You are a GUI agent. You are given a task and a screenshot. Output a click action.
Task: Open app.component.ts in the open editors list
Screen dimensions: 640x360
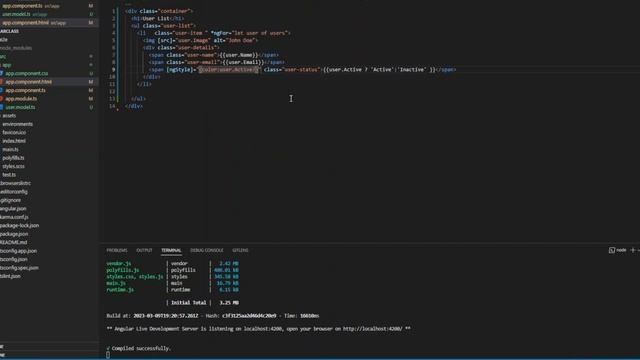point(22,6)
